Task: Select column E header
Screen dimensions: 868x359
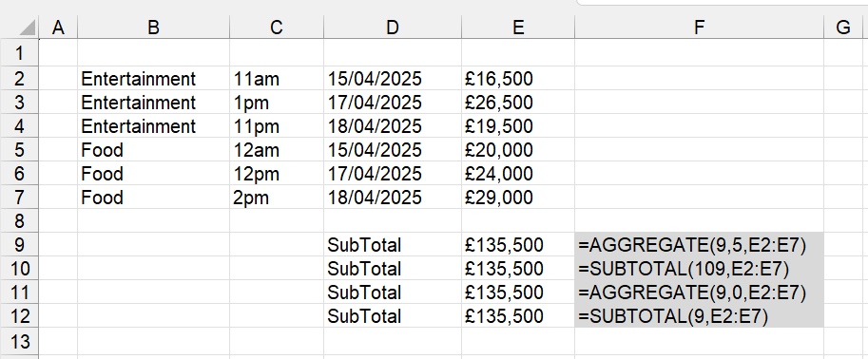Action: (x=517, y=27)
